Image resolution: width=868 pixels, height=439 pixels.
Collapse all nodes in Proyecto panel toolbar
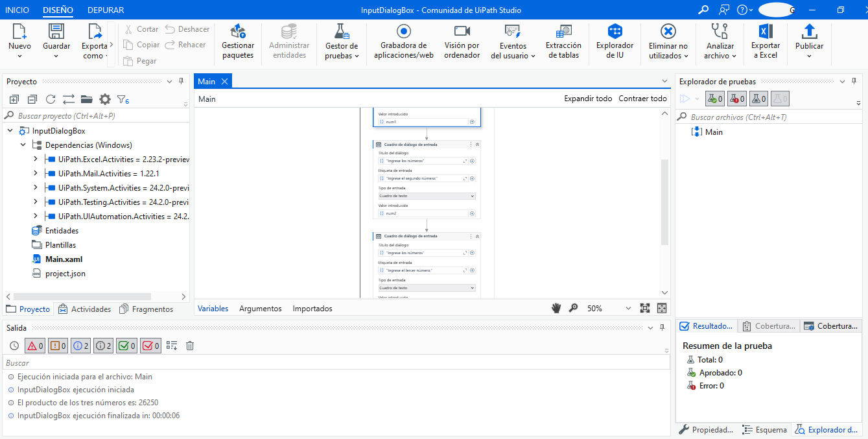pos(32,99)
